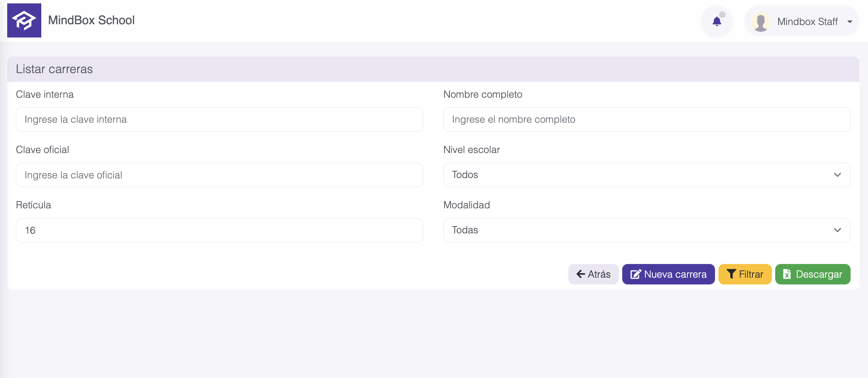Click the Excel file icon on Descargar

pos(787,274)
